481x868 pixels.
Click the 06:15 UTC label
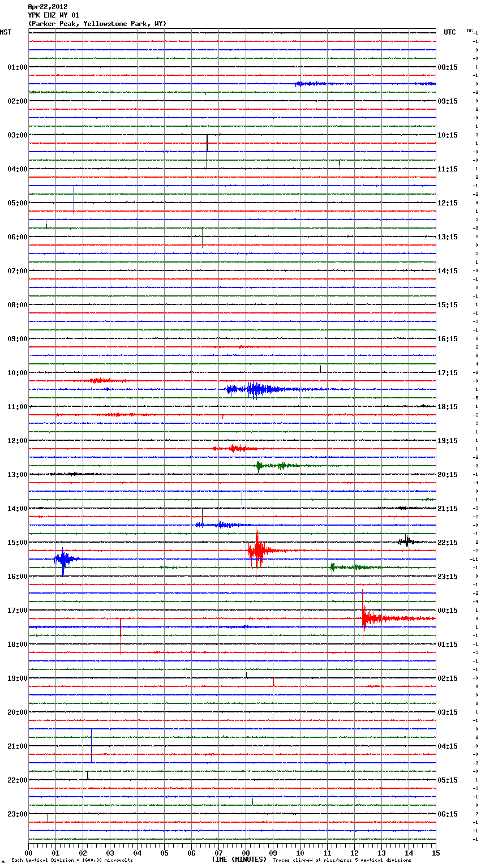(448, 814)
